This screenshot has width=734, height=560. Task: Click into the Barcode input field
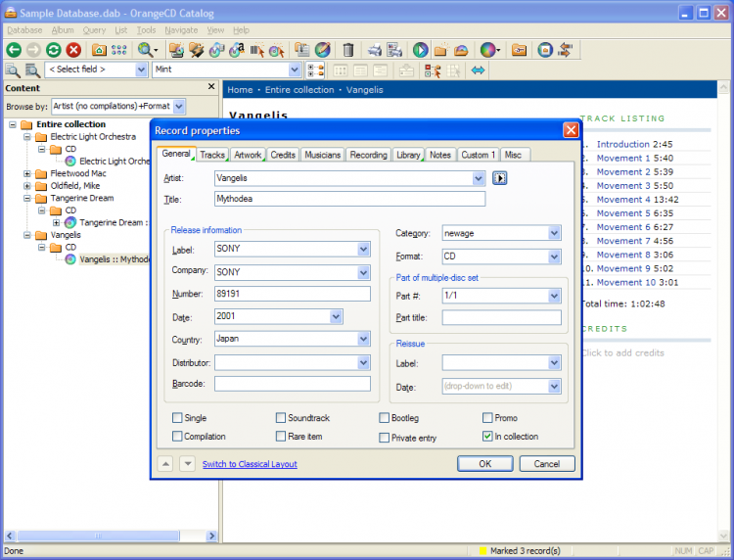[292, 384]
